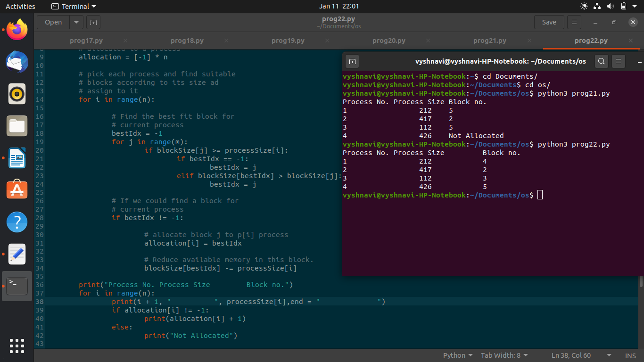Expand recent files arrow beside Open
Image resolution: width=644 pixels, height=362 pixels.
[76, 22]
